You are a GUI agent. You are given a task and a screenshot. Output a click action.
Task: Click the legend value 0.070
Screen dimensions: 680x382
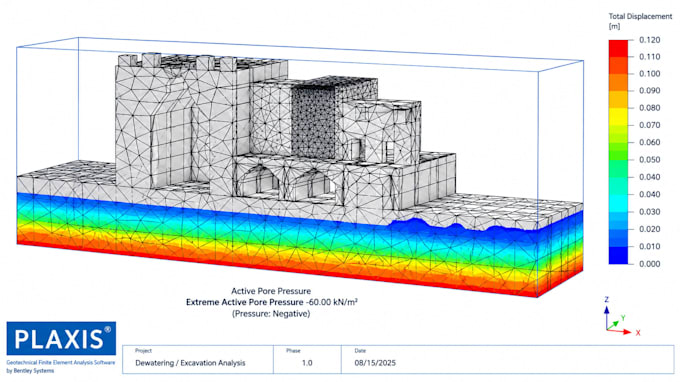[650, 125]
